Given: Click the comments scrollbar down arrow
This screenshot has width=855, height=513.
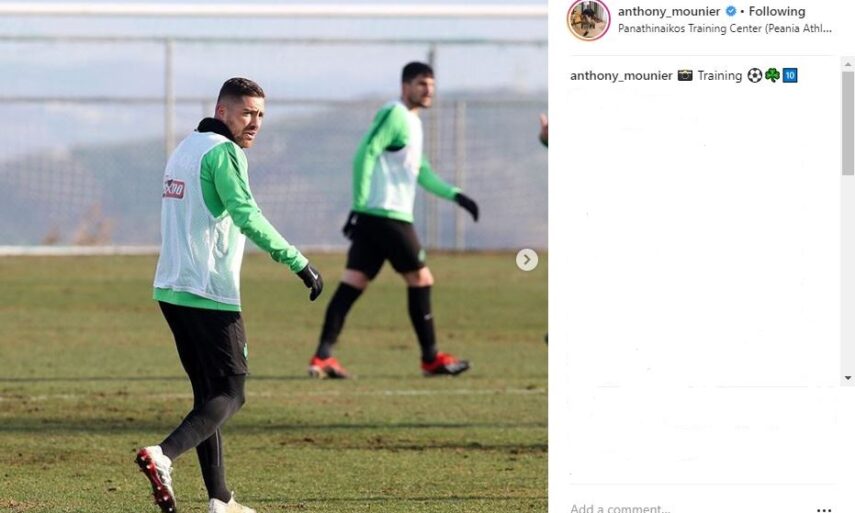Looking at the screenshot, I should pos(848,378).
